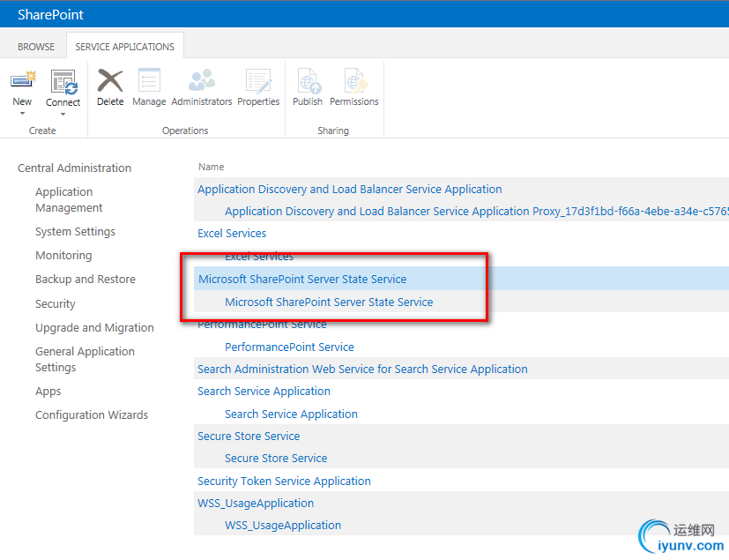
Task: Click the Connect ribbon icon
Action: 63,82
